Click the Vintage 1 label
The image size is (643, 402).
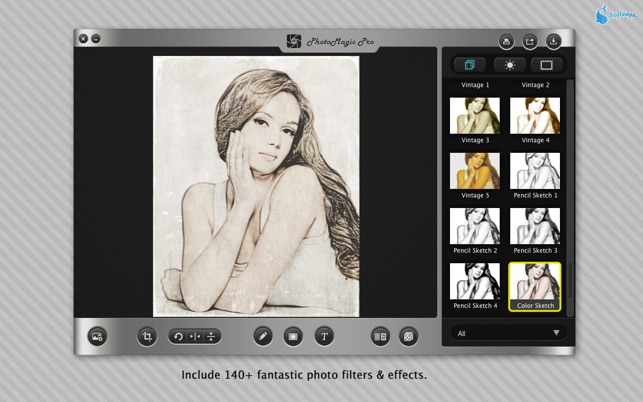pyautogui.click(x=475, y=85)
